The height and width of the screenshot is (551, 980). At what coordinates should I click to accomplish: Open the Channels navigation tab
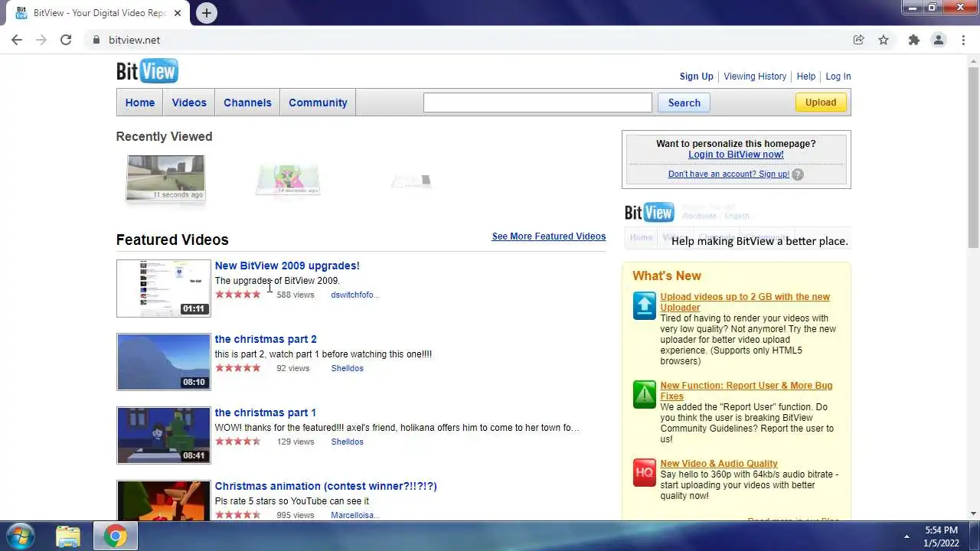[247, 103]
